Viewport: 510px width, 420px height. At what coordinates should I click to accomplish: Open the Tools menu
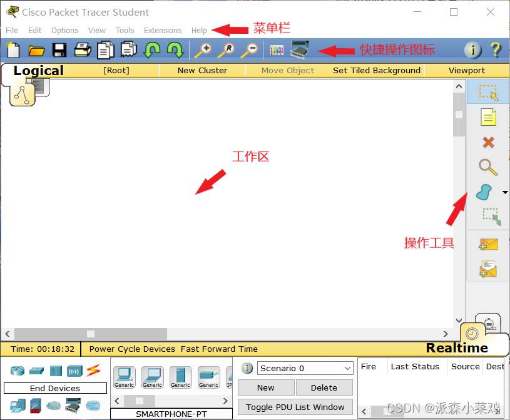pyautogui.click(x=125, y=30)
